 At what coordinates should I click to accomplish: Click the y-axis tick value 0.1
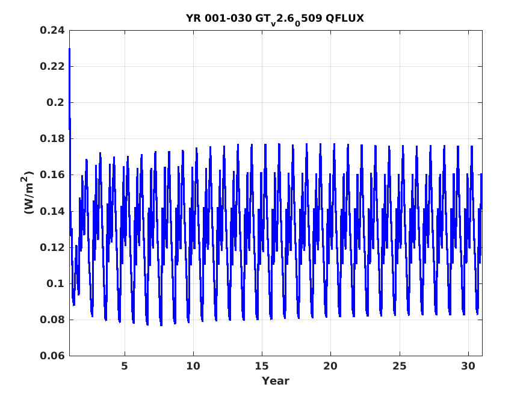55,283
